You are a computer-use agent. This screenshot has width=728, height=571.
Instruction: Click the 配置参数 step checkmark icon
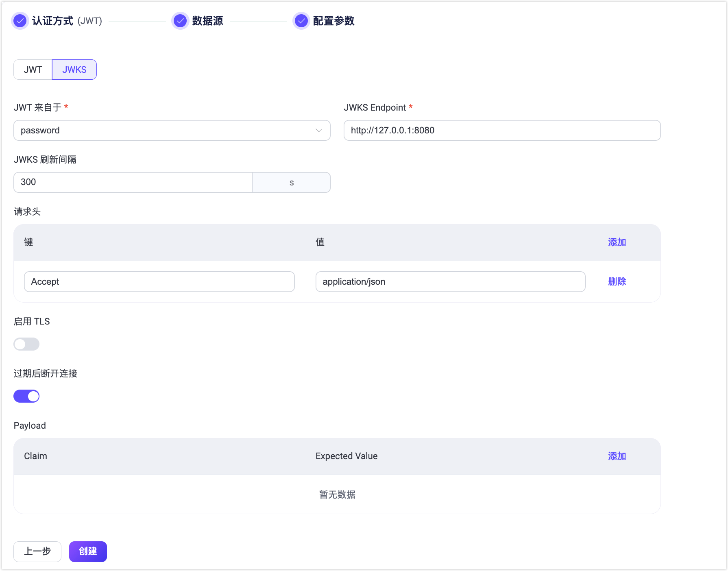[x=301, y=21]
